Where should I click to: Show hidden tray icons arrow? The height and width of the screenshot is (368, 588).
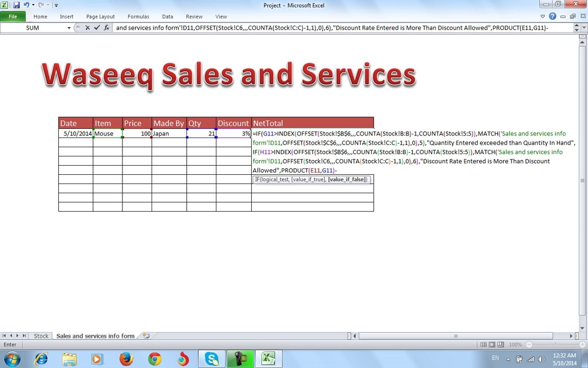[508, 359]
